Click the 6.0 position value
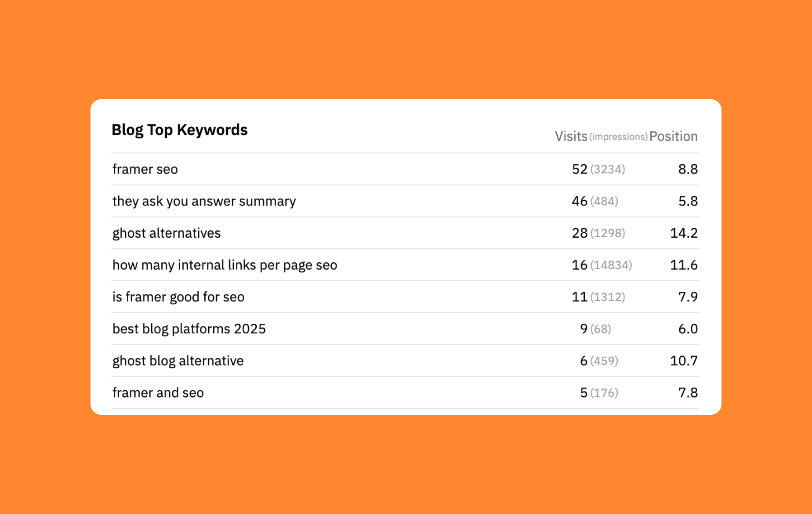The height and width of the screenshot is (514, 812). pyautogui.click(x=688, y=329)
